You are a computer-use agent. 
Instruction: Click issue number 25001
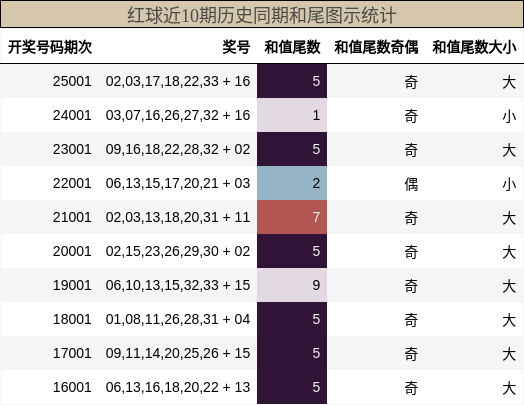(72, 81)
